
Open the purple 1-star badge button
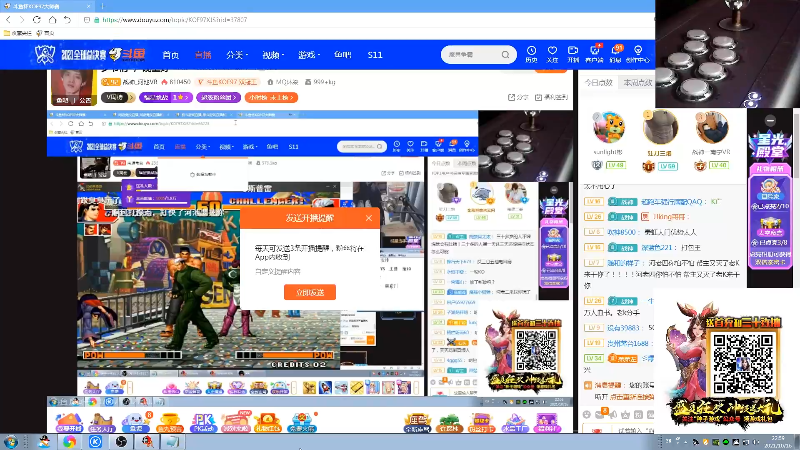166,97
